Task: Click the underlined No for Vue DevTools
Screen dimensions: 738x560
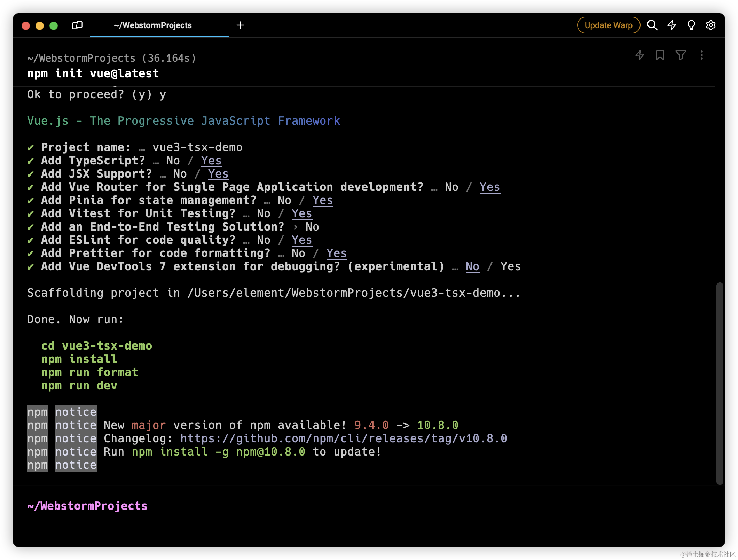Action: pos(472,266)
